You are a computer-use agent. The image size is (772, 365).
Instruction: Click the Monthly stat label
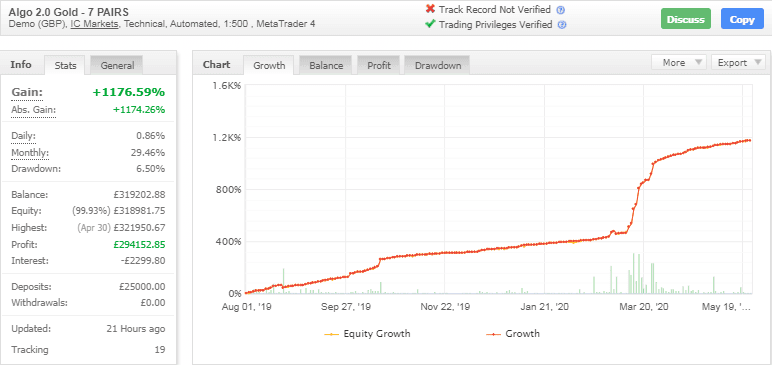30,153
